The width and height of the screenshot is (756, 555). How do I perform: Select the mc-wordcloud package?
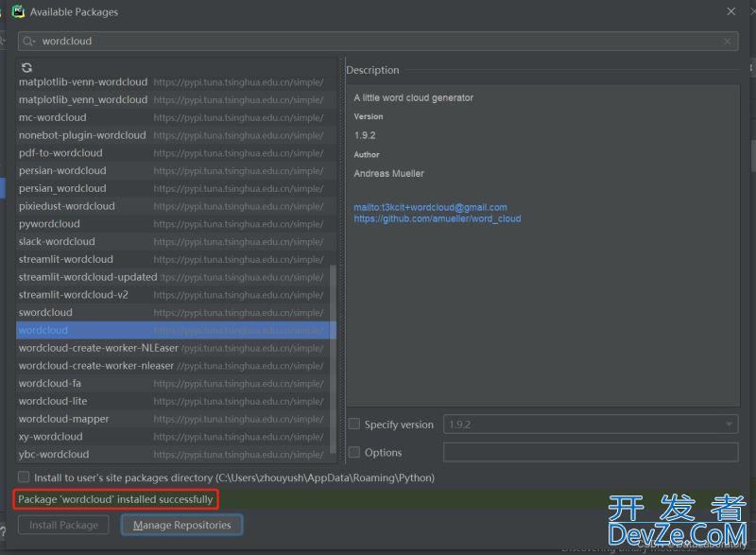pyautogui.click(x=176, y=117)
